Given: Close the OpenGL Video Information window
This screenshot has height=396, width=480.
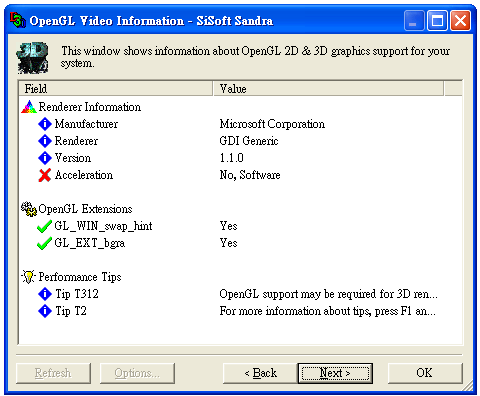Looking at the screenshot, I should [x=460, y=21].
